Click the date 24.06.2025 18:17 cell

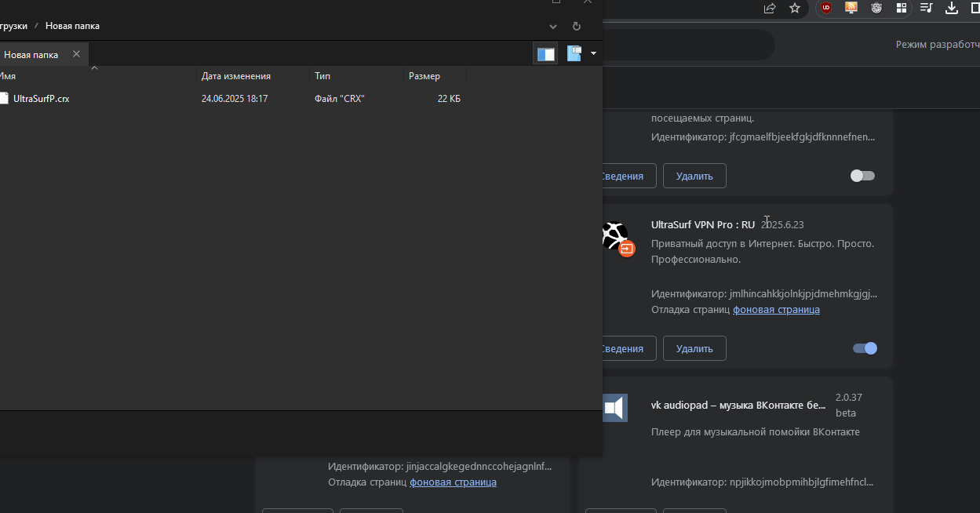click(235, 99)
